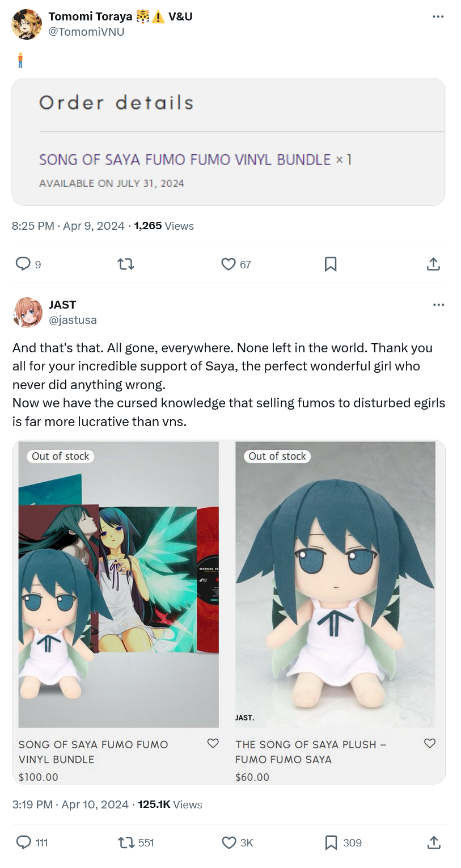Share Tomomi Toraya's tweet
This screenshot has width=461, height=868.
coord(433,264)
